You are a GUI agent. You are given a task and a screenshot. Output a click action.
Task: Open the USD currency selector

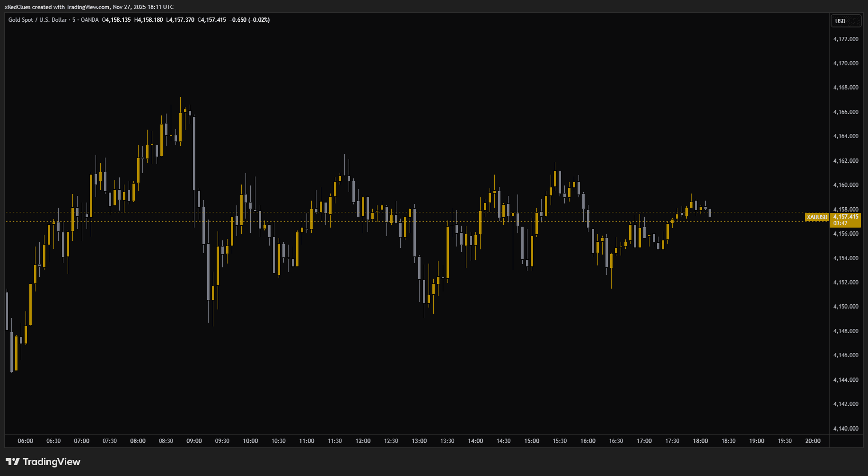845,21
